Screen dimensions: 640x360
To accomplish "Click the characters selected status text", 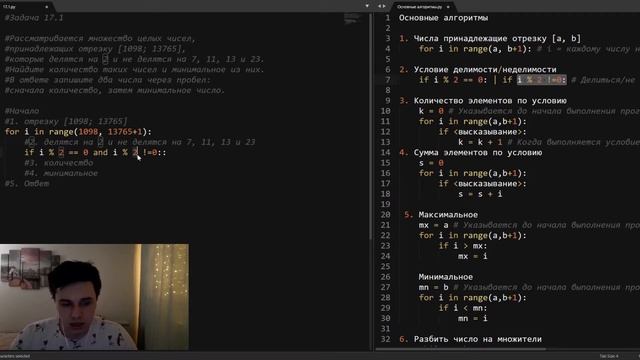I will tap(15, 356).
